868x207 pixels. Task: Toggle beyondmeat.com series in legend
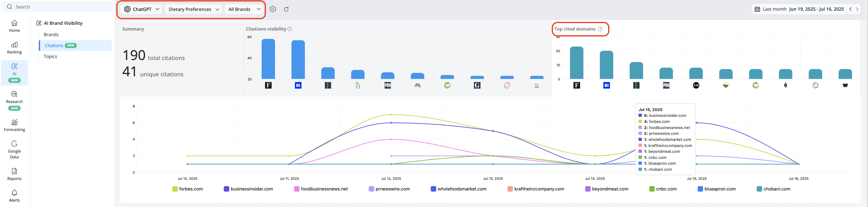coord(606,189)
